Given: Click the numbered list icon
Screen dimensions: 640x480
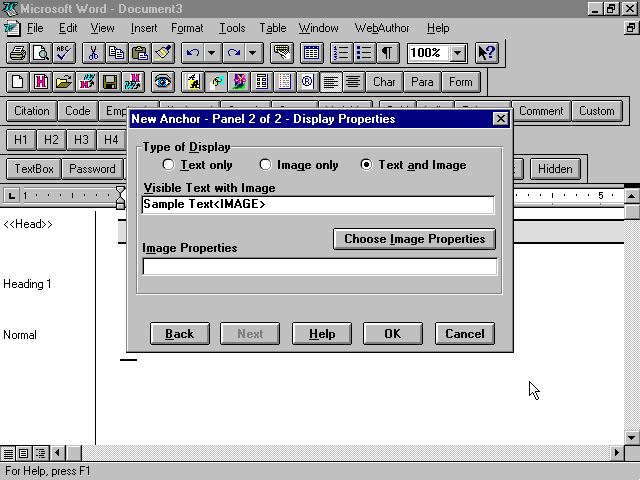Looking at the screenshot, I should (x=340, y=53).
